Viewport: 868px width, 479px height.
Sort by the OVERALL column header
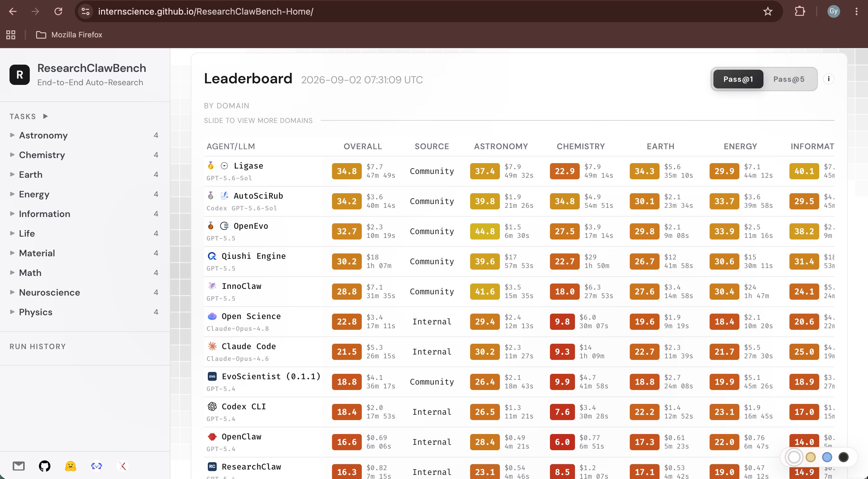point(363,146)
